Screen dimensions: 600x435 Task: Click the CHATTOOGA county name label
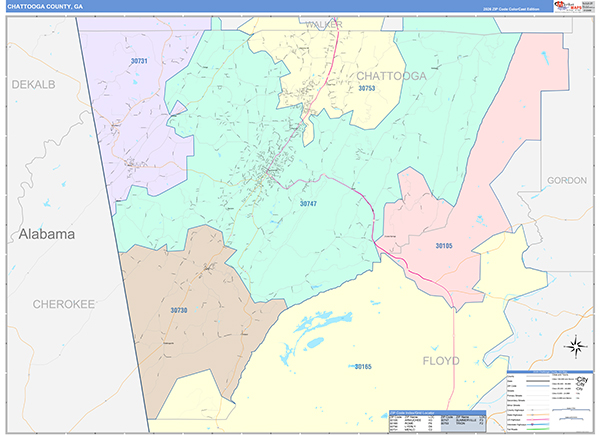(391, 76)
